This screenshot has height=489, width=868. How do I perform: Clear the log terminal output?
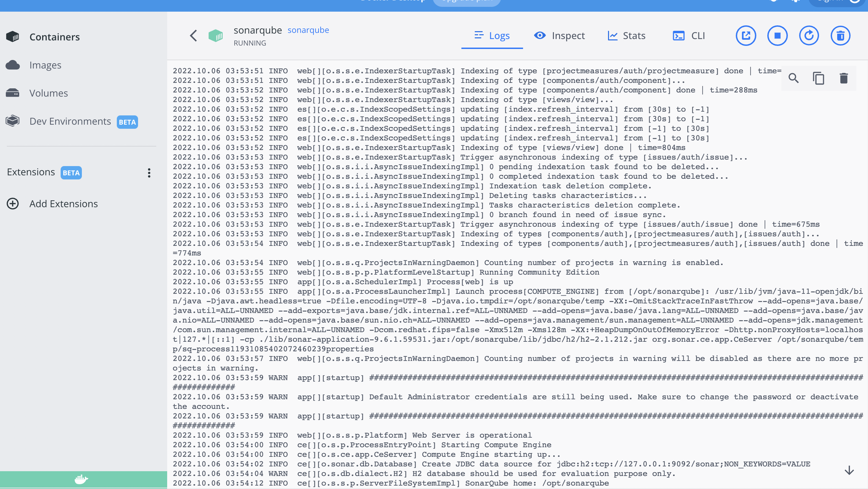pyautogui.click(x=844, y=78)
